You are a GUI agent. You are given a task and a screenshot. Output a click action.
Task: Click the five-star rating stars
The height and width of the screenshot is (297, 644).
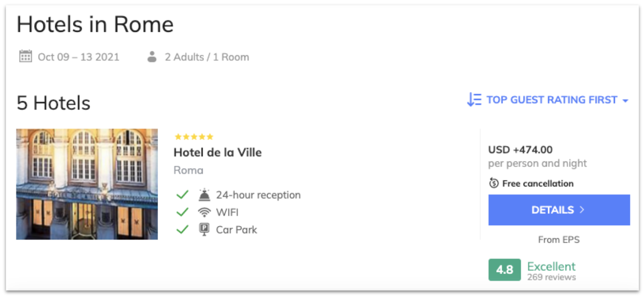(194, 137)
